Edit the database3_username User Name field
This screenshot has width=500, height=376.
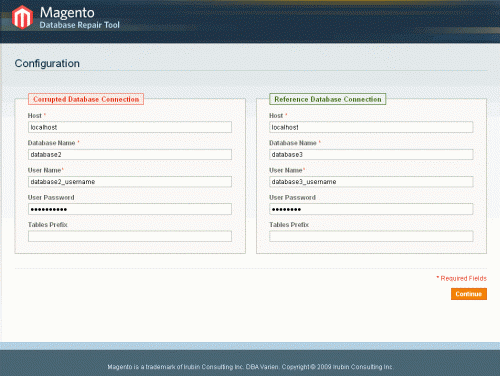click(x=371, y=182)
